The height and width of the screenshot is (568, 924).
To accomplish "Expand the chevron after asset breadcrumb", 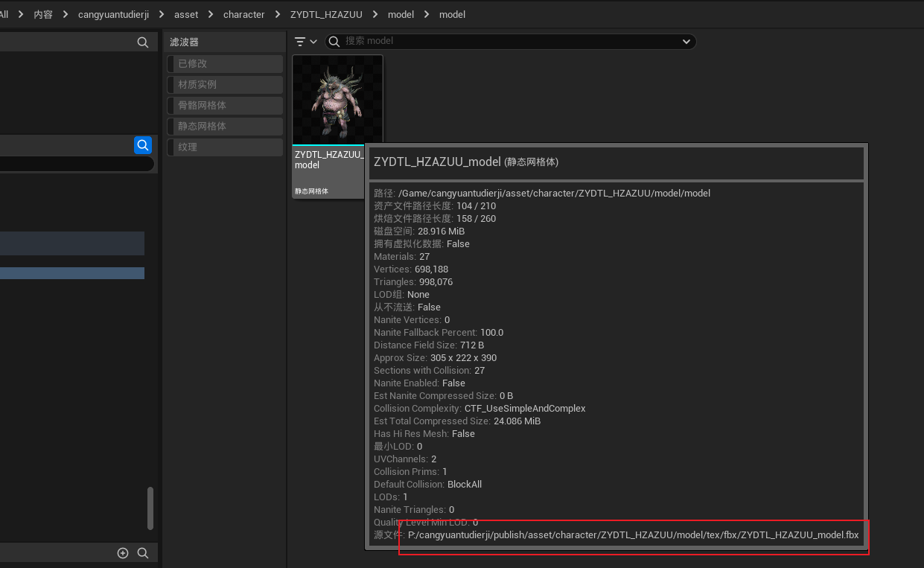I will click(211, 14).
